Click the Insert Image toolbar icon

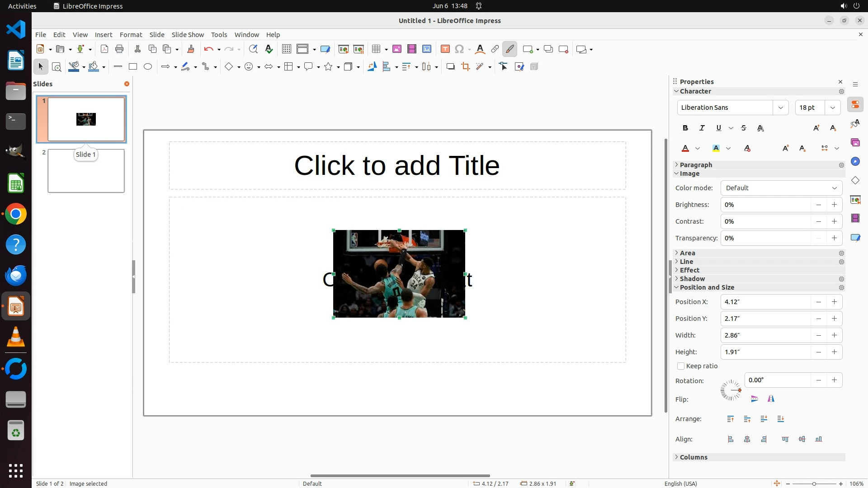(x=397, y=49)
